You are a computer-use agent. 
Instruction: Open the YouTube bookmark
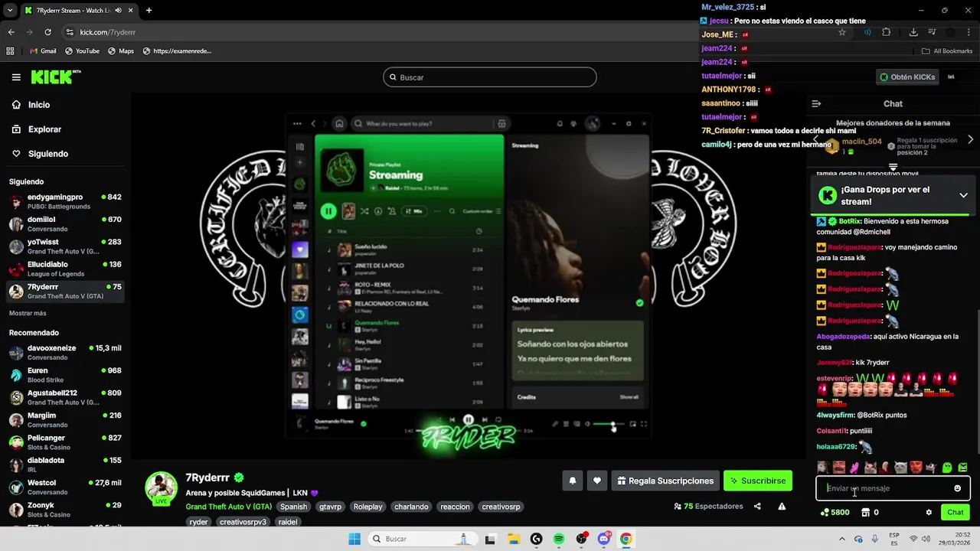[82, 51]
